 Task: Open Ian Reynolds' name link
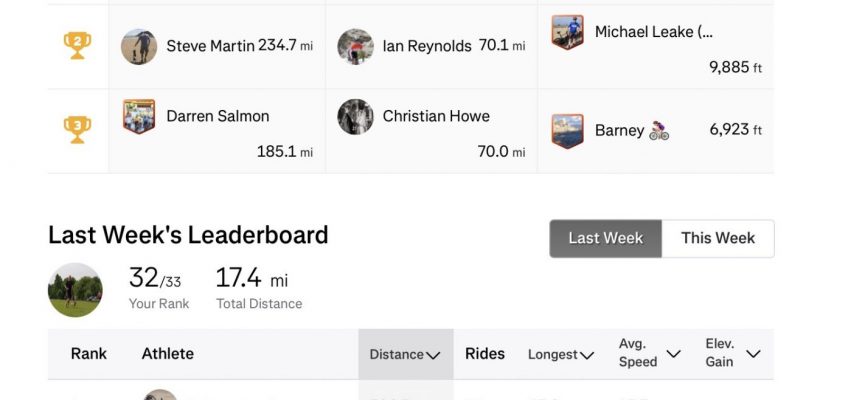(427, 46)
